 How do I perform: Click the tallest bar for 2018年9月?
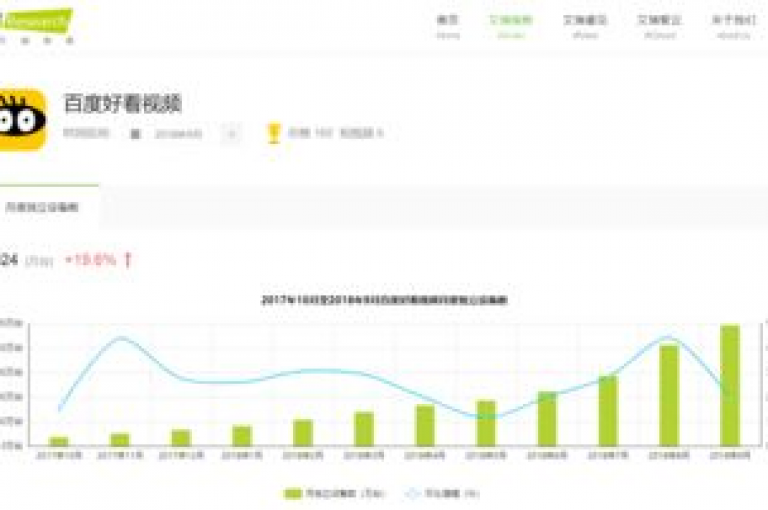point(730,385)
